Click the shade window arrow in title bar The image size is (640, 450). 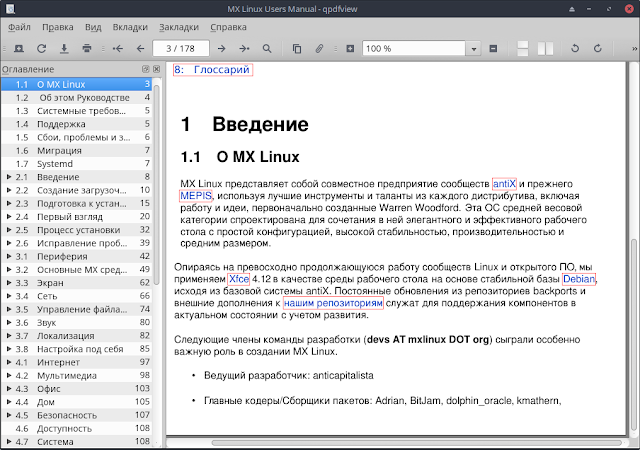click(x=572, y=9)
